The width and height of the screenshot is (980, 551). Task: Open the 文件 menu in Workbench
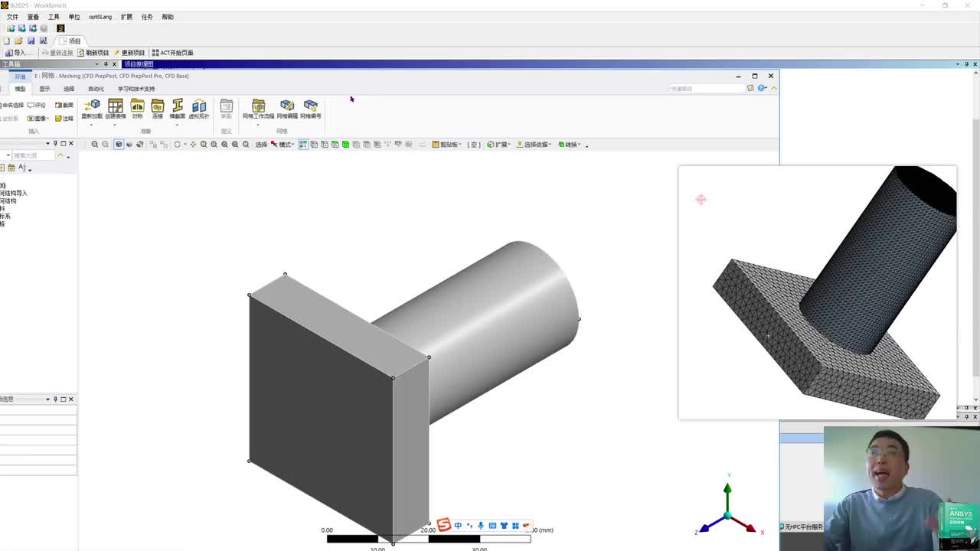point(12,17)
